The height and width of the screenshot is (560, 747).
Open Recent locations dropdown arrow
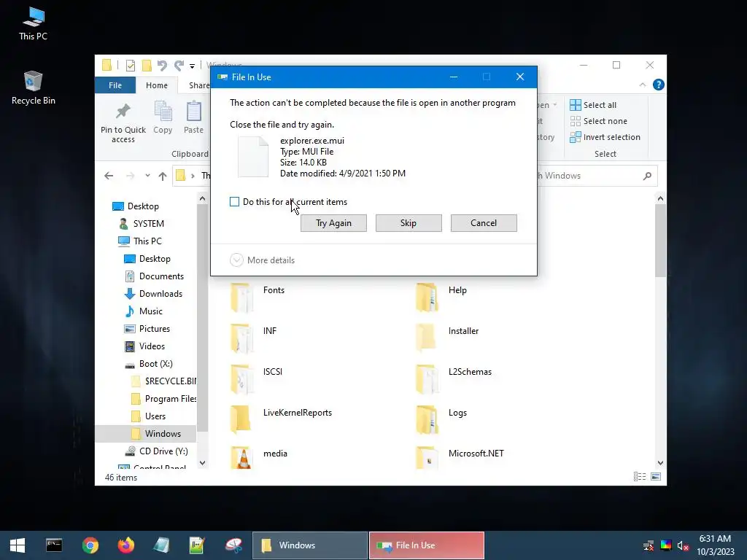(x=147, y=176)
